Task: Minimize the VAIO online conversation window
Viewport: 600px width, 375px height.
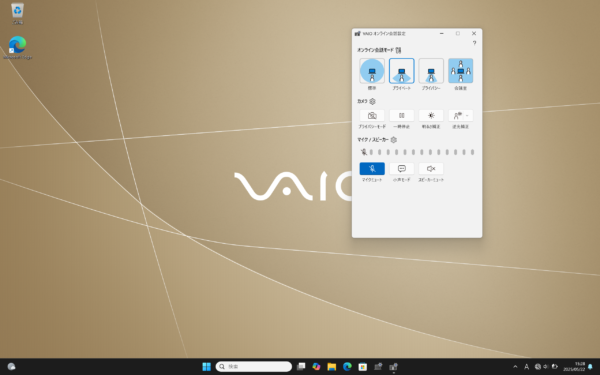Action: pos(442,33)
